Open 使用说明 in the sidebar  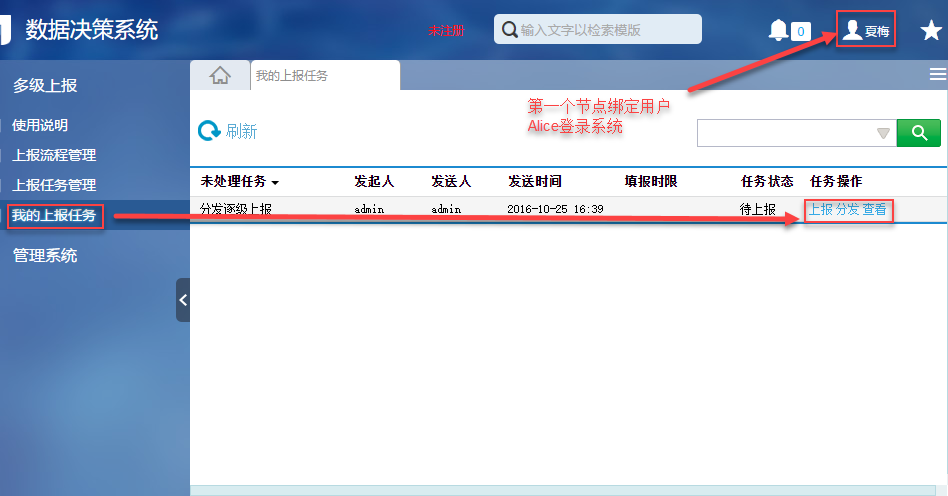coord(40,125)
